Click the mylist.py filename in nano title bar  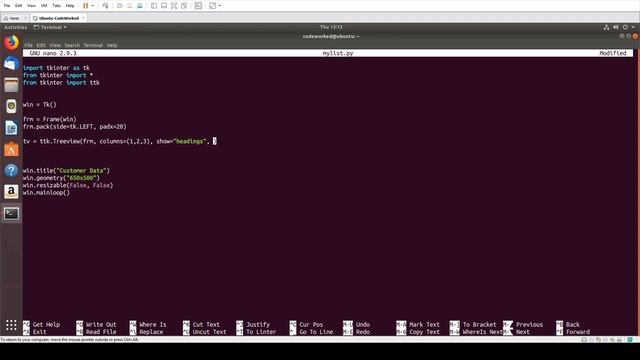pyautogui.click(x=338, y=53)
